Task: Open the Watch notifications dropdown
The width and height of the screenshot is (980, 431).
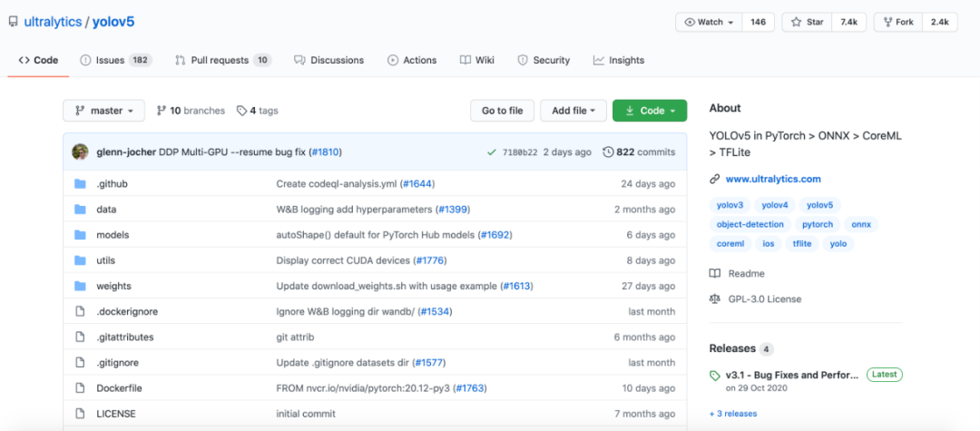Action: [x=709, y=22]
